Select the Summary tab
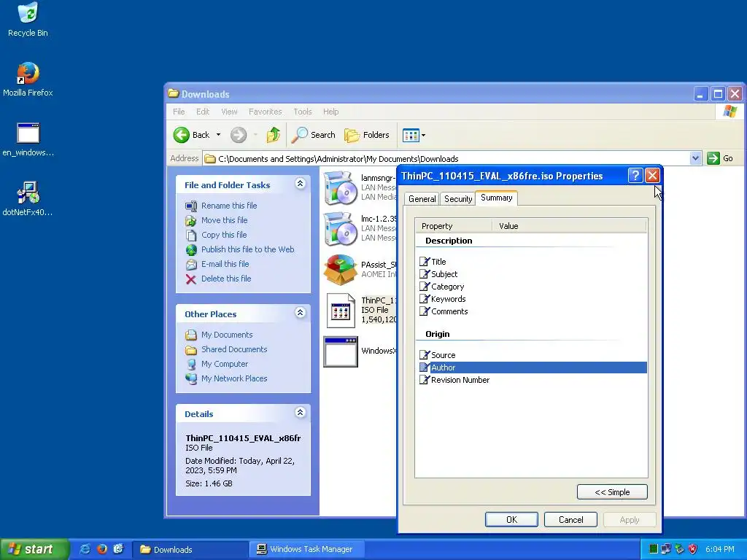The height and width of the screenshot is (560, 747). pos(496,198)
